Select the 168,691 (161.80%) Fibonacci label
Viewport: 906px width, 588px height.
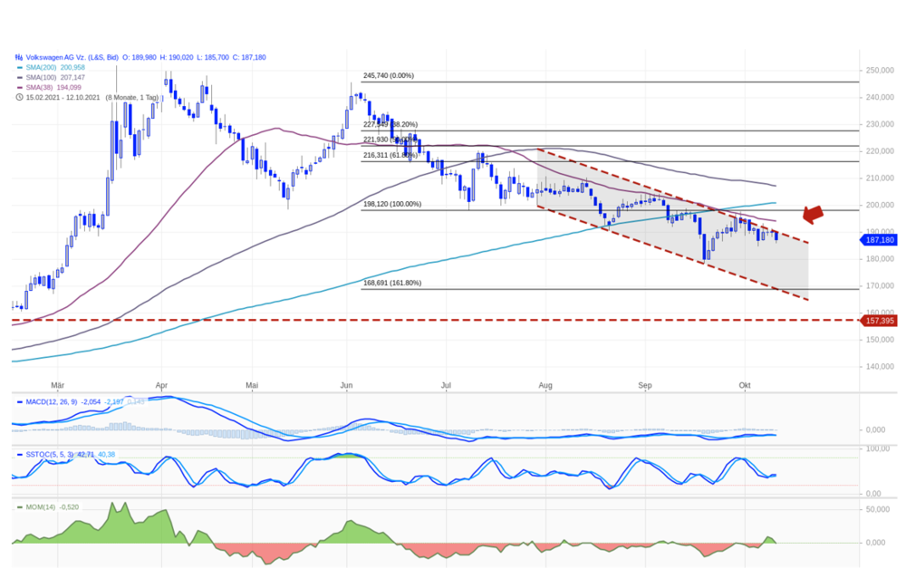pos(392,283)
